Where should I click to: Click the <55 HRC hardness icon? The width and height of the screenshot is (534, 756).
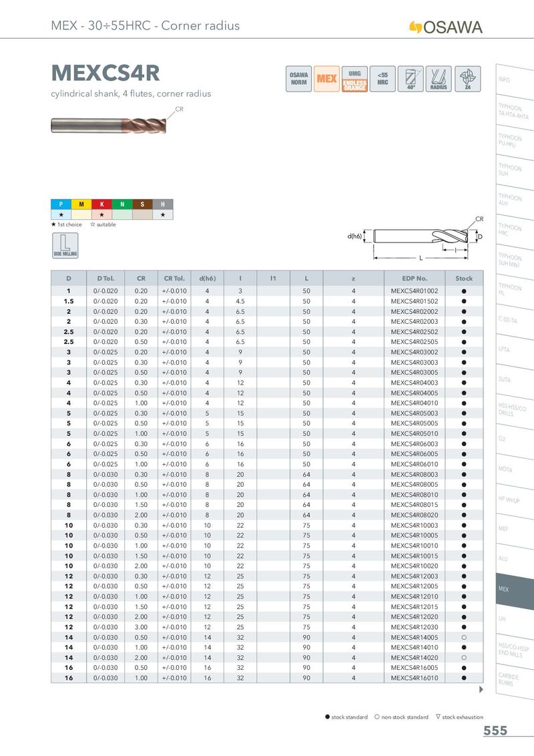click(x=382, y=79)
